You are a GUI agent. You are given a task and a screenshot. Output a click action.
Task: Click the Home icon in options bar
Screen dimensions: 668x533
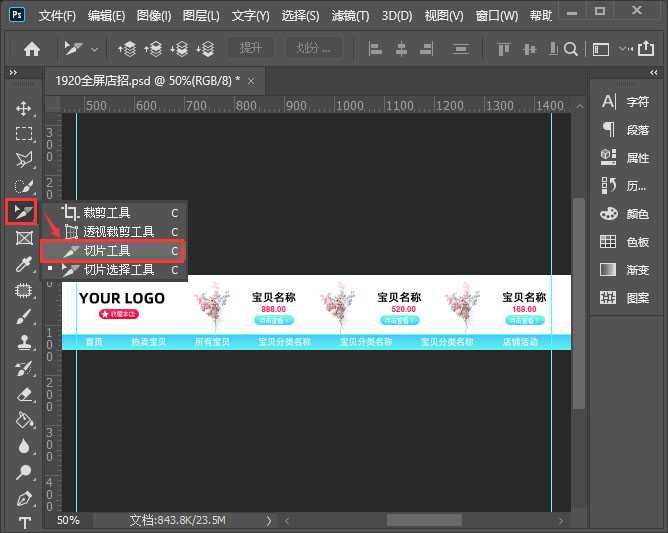click(32, 48)
